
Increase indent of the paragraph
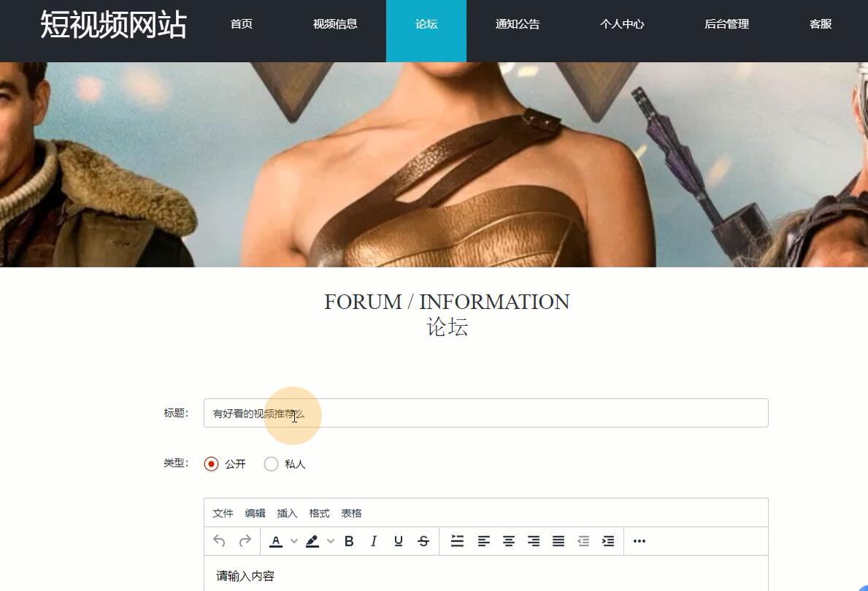(608, 541)
